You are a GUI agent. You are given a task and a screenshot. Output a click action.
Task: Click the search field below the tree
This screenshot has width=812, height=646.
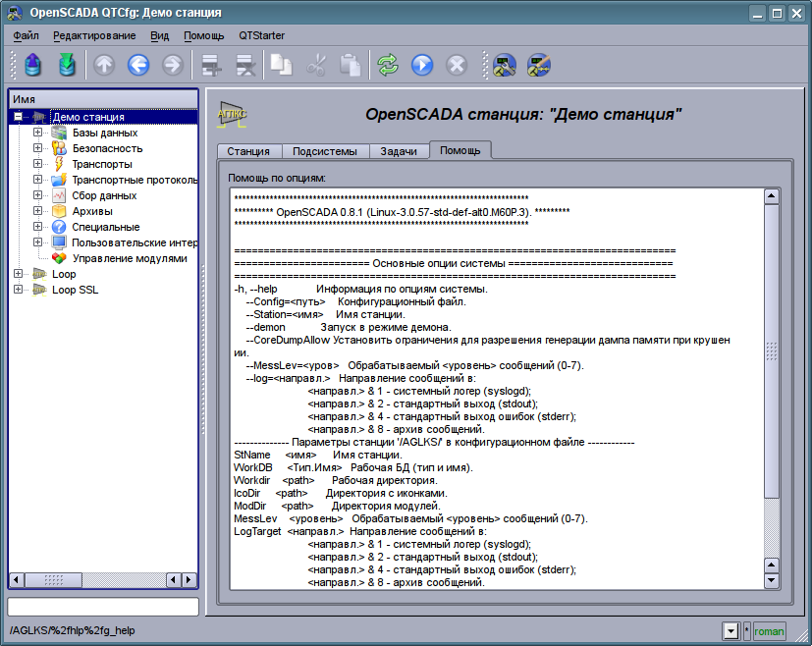103,607
